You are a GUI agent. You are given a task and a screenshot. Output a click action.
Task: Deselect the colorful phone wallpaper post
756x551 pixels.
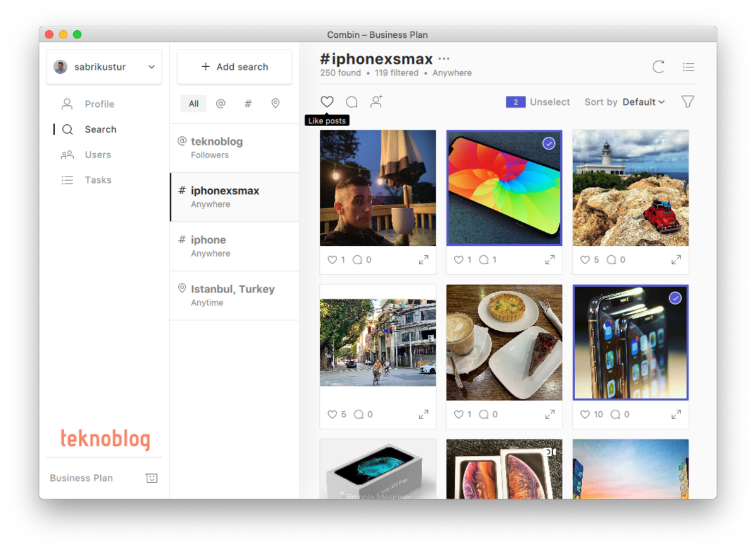(x=549, y=144)
